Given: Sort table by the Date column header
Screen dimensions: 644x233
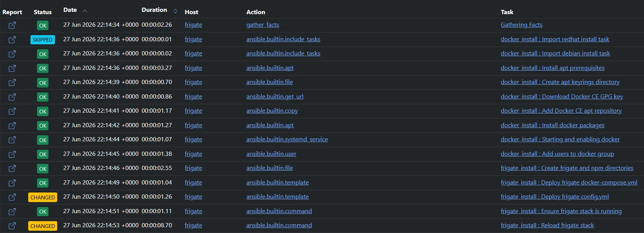Looking at the screenshot, I should point(70,10).
